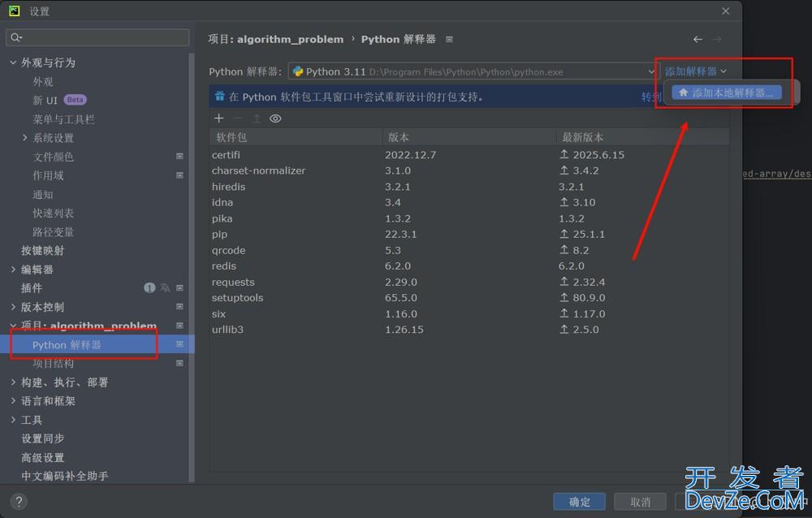The image size is (812, 518).
Task: Toggle the show early releases eye icon
Action: [x=275, y=119]
